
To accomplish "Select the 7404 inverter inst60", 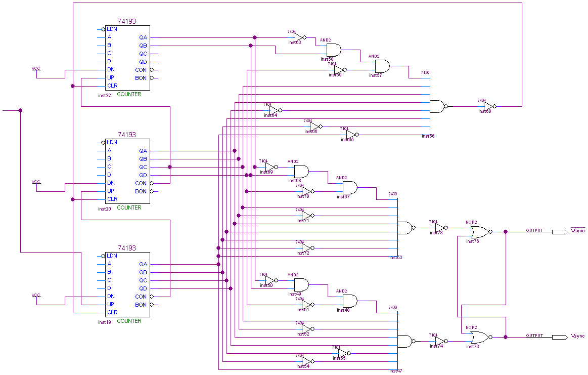I will 488,106.
